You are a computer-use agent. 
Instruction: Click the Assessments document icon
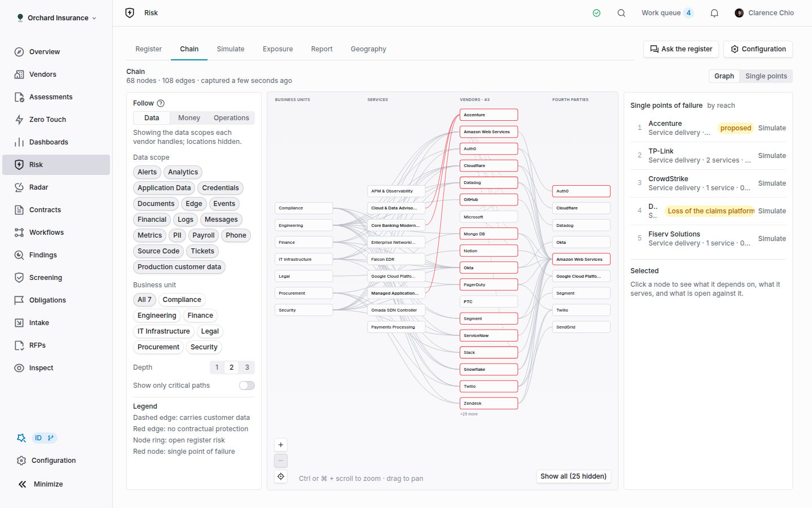click(19, 97)
